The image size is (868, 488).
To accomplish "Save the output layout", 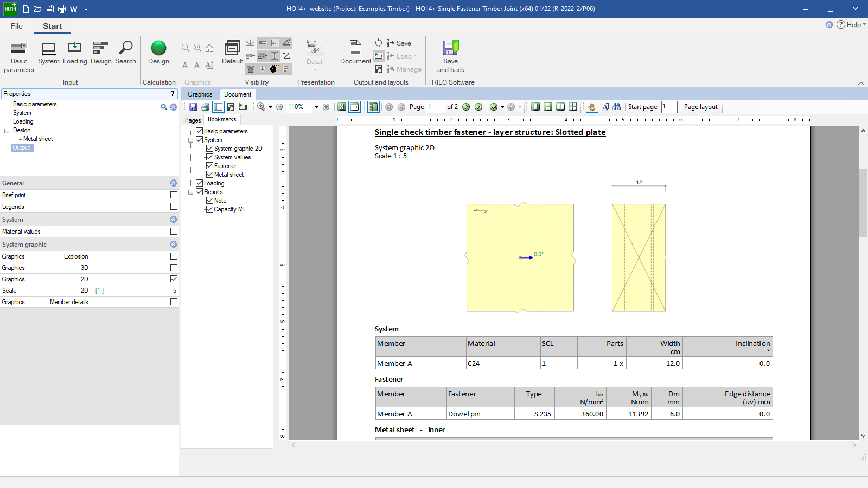I will click(399, 43).
